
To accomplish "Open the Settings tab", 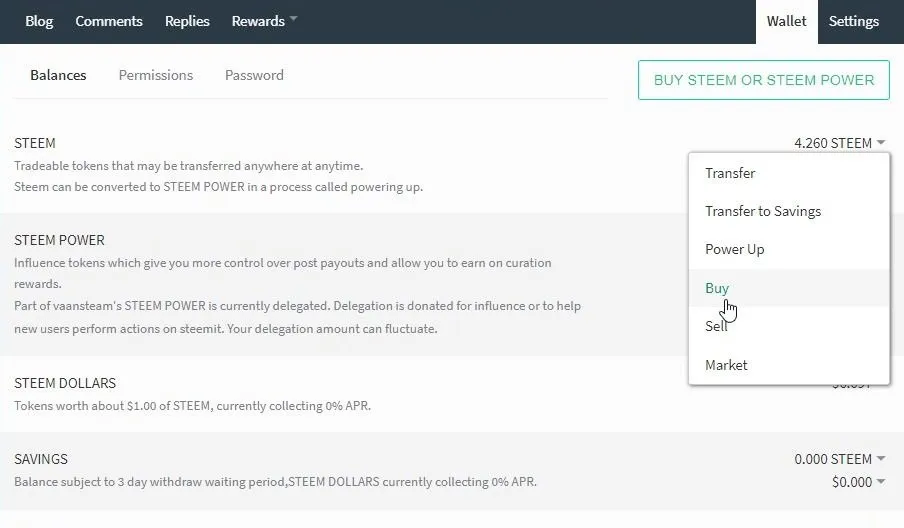I will pyautogui.click(x=854, y=21).
